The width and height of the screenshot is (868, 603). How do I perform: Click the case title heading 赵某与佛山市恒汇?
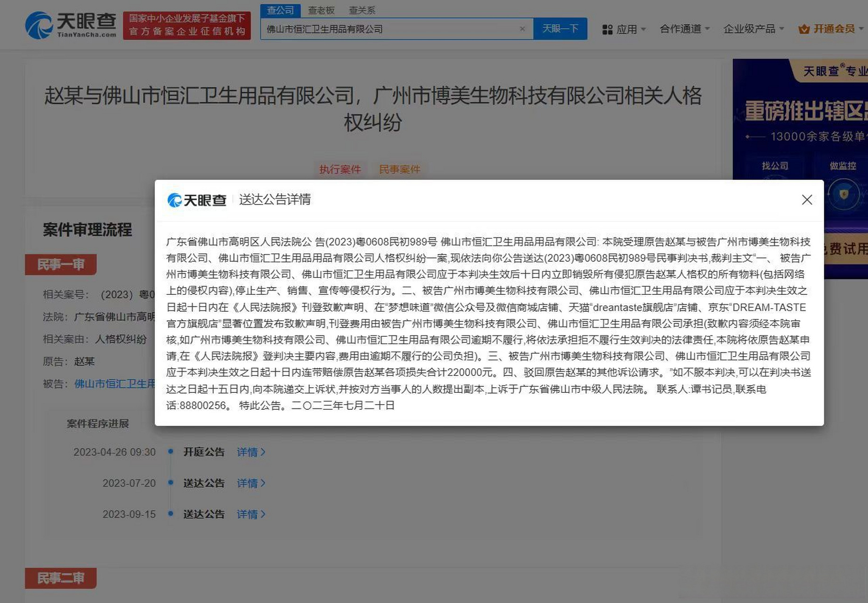(373, 109)
